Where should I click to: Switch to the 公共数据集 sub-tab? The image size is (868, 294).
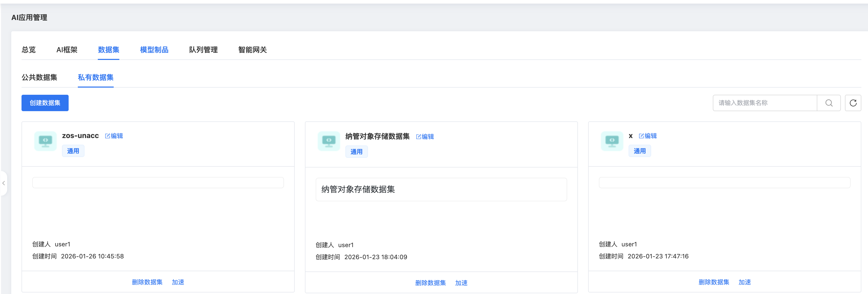[39, 78]
